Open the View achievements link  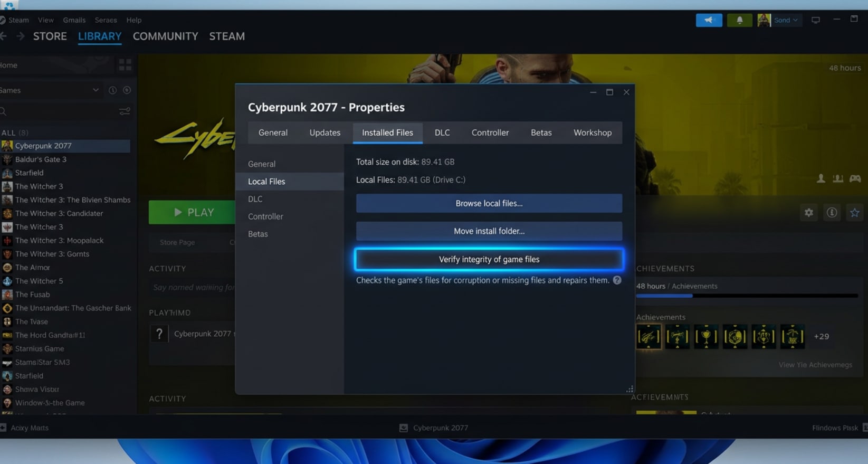815,365
